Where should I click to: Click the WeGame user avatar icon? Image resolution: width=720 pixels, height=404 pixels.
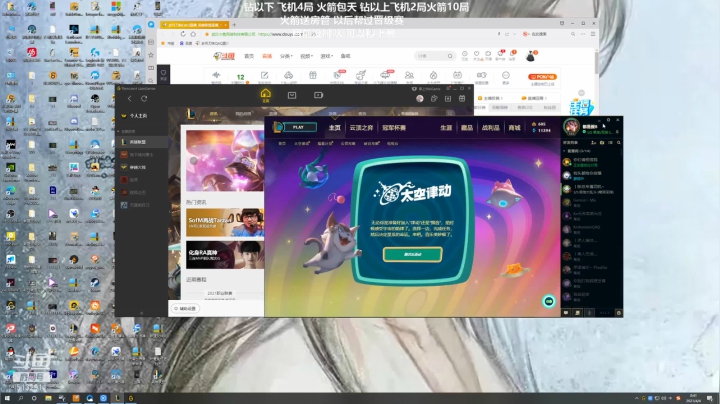pos(420,98)
